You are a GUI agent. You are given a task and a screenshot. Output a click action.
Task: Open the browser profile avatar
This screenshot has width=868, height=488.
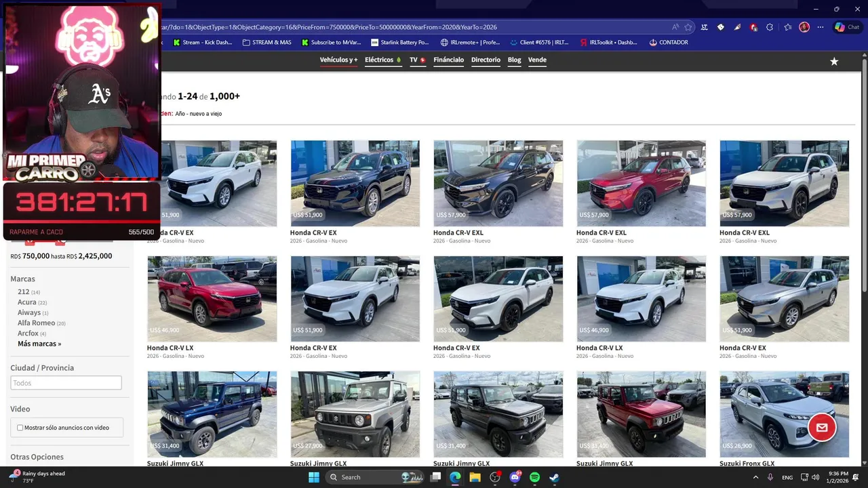pos(804,27)
